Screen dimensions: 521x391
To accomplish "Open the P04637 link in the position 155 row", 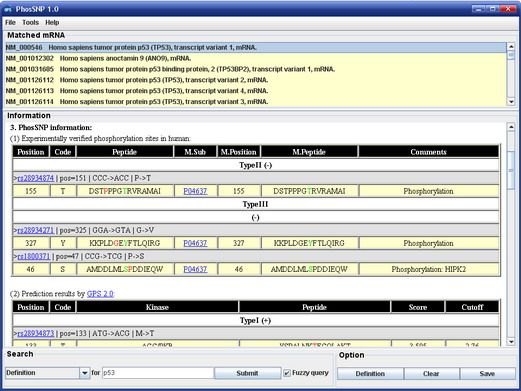I will click(x=195, y=191).
